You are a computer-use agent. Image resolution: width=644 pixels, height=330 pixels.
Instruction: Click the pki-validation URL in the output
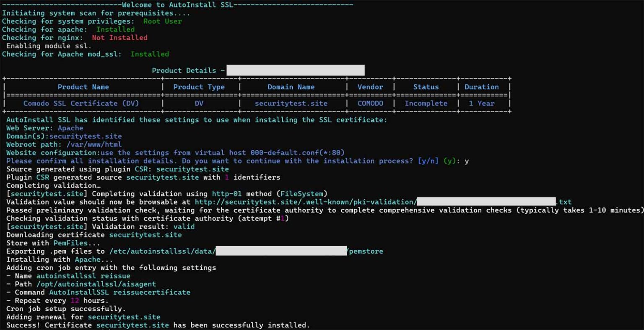[305, 202]
